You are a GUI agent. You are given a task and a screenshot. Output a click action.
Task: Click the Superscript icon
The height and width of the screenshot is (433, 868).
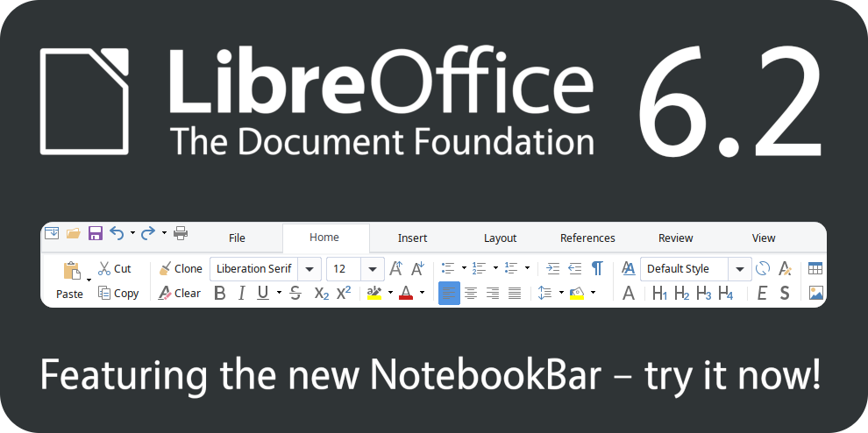(344, 293)
